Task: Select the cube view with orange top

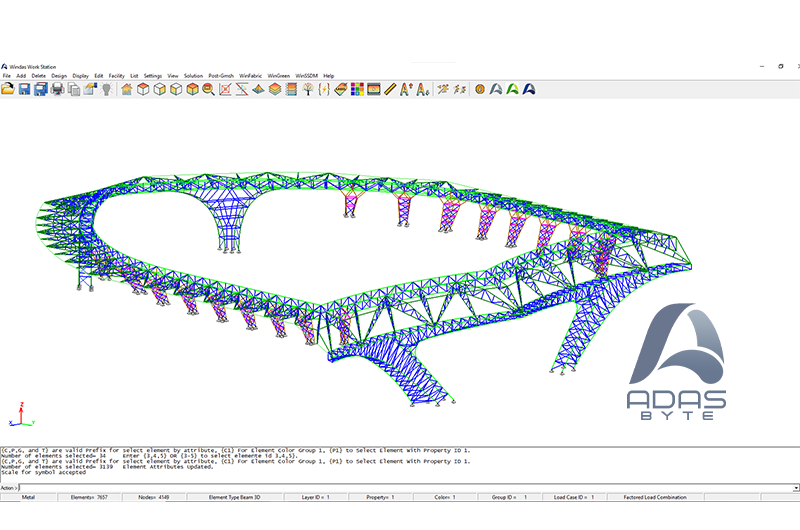Action: tap(143, 89)
